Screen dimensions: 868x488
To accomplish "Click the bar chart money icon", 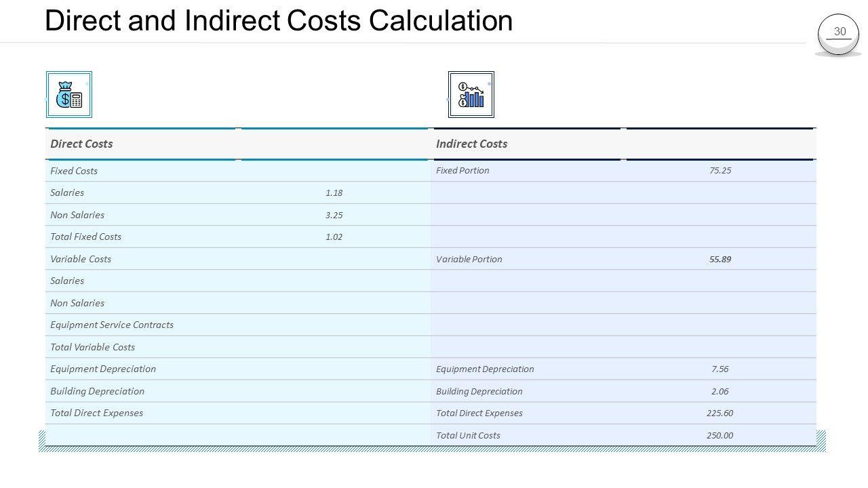I will pos(471,95).
